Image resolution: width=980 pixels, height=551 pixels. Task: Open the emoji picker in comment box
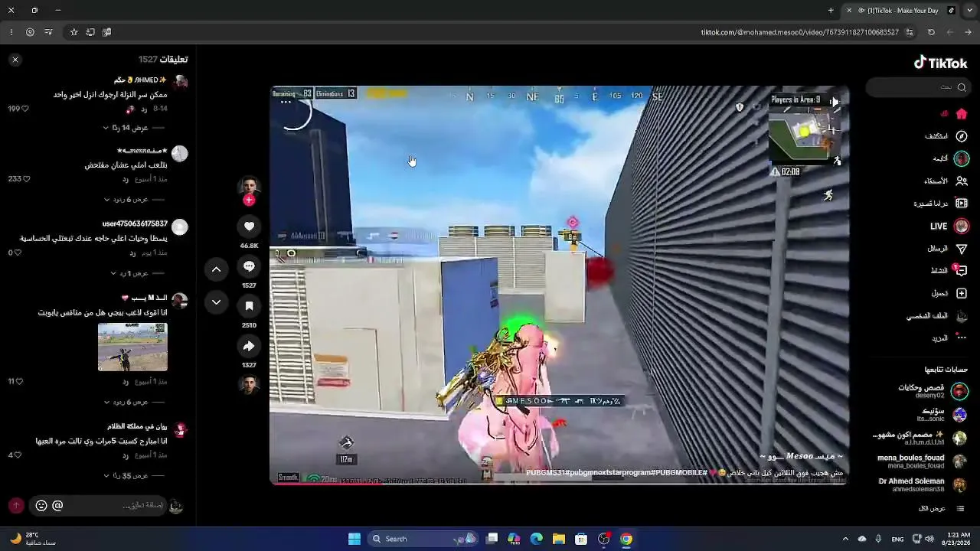tap(41, 505)
